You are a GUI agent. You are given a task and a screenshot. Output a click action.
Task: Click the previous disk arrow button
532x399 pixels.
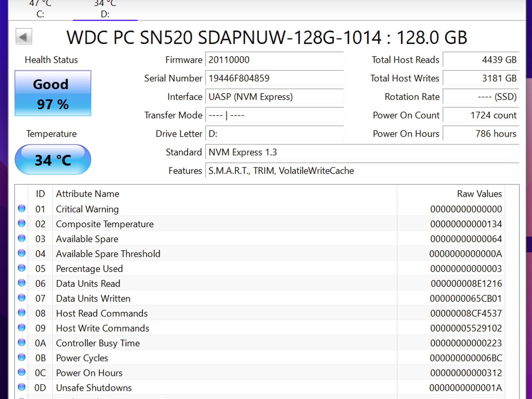pyautogui.click(x=24, y=37)
